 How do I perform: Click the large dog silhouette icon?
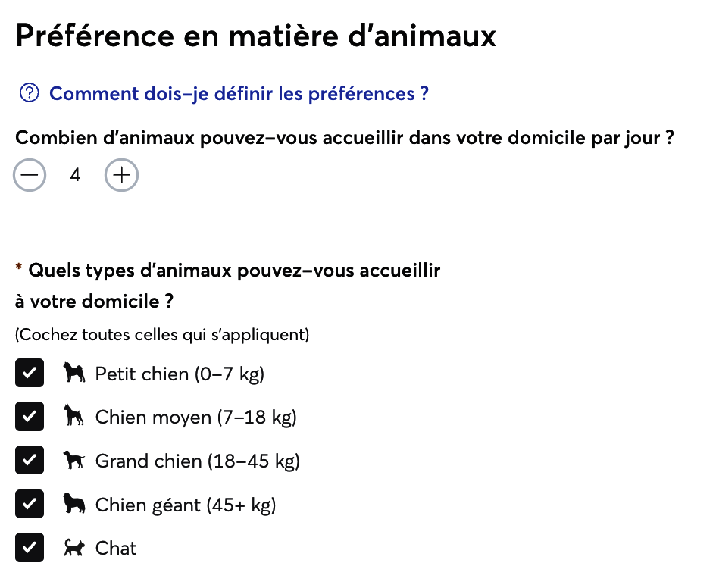click(74, 460)
